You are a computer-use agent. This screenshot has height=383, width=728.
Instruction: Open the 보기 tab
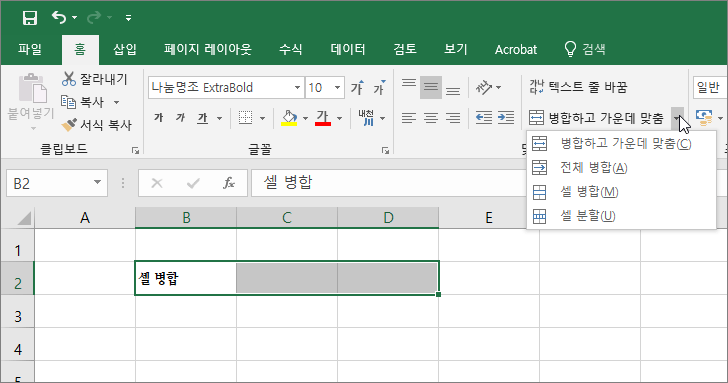point(455,49)
